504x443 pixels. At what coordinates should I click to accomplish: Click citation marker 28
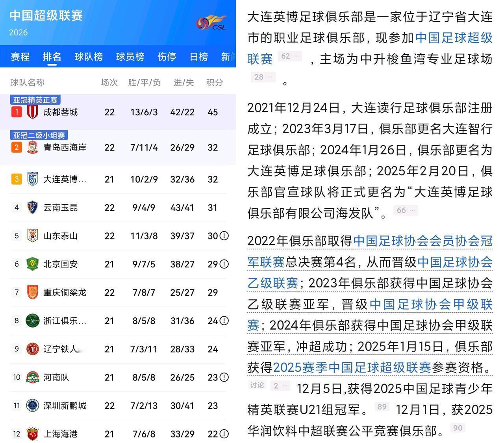[263, 77]
